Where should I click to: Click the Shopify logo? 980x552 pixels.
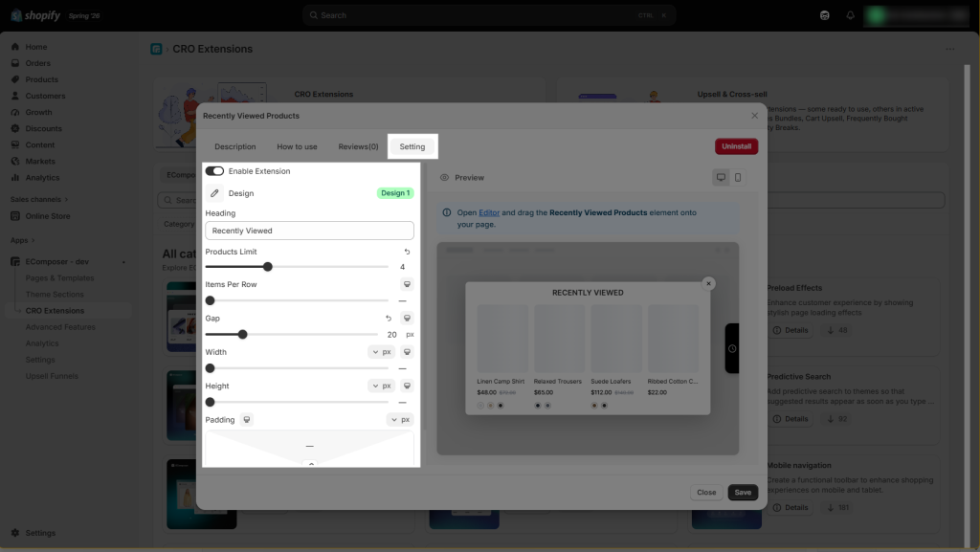pyautogui.click(x=36, y=15)
